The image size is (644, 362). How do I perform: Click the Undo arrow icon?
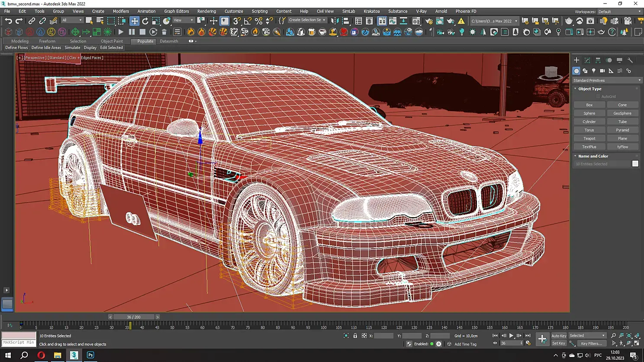pos(8,21)
